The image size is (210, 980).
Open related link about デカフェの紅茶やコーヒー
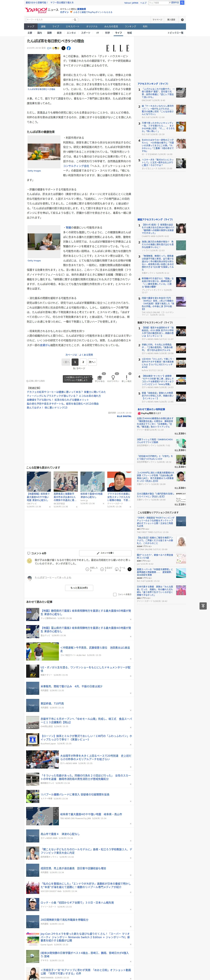66,392
